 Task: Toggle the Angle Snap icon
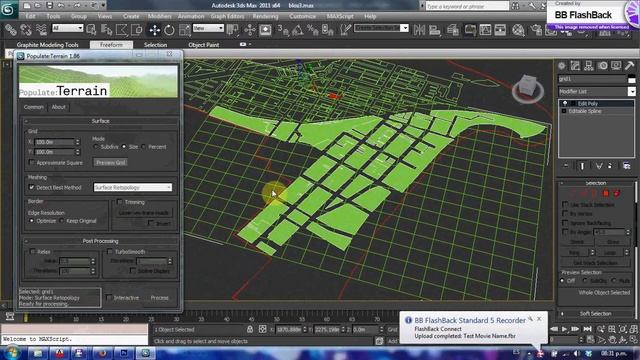[x=298, y=30]
